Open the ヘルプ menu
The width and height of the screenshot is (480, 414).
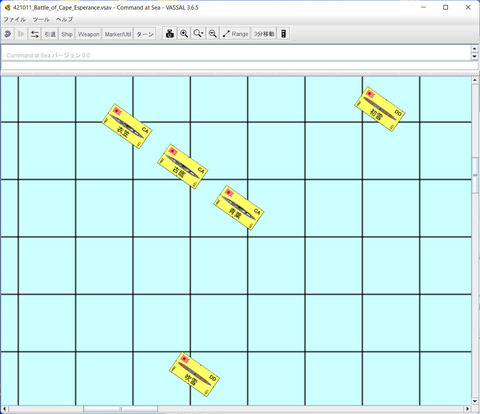coord(64,19)
